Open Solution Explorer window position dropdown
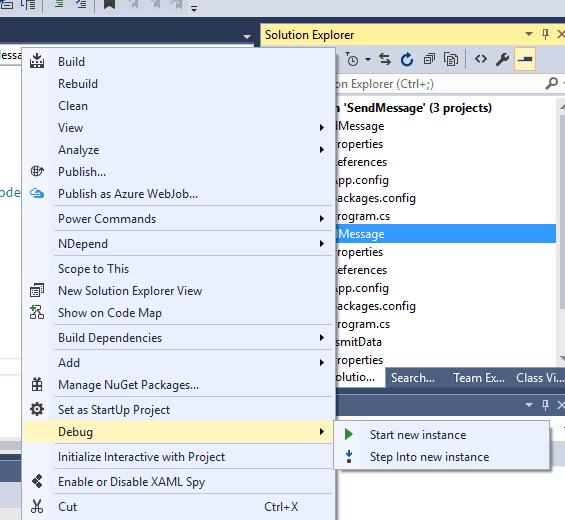The image size is (565, 520). click(529, 35)
